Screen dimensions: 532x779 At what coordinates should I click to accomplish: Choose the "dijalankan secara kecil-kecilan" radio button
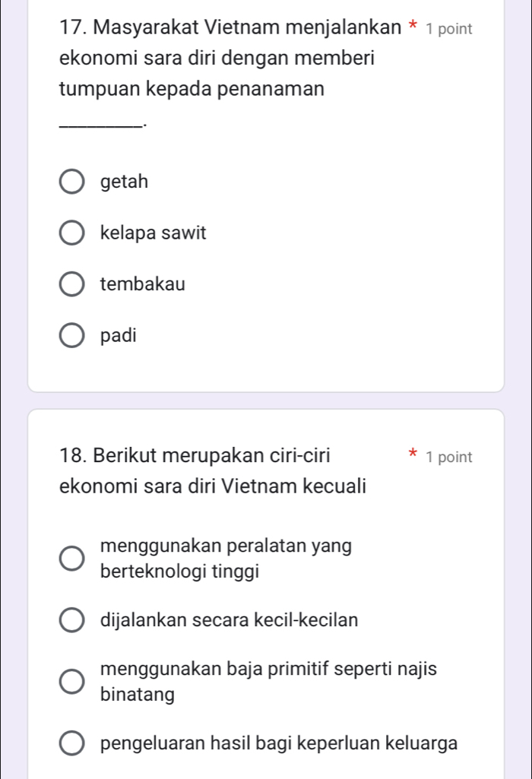pos(73,619)
